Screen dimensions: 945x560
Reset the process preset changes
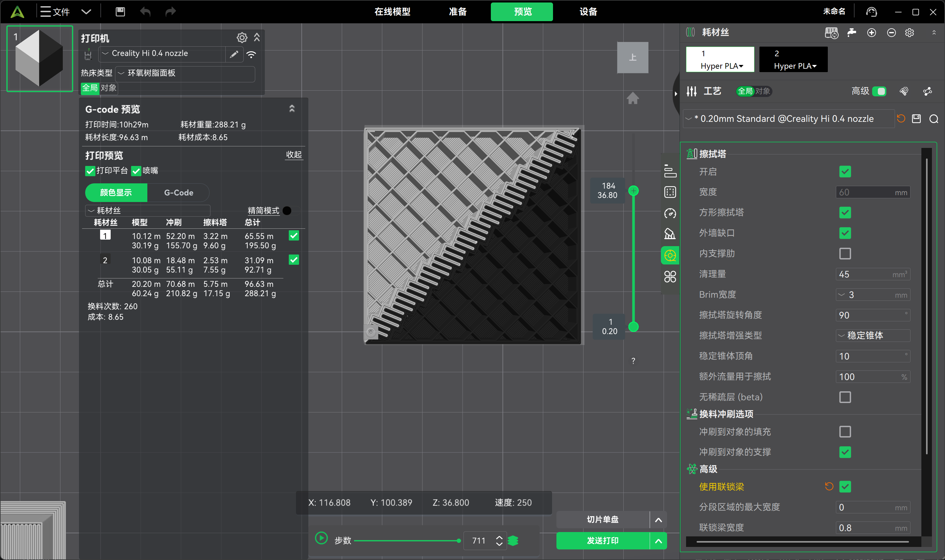pos(901,118)
